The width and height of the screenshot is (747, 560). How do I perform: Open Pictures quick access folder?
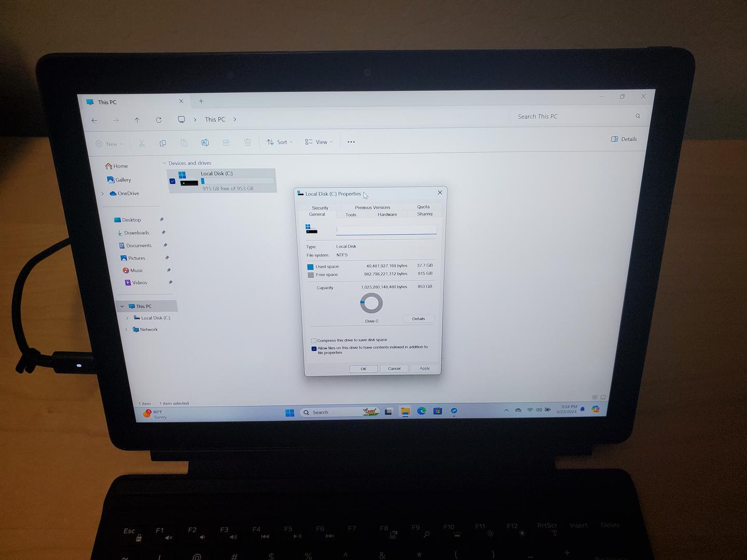click(133, 258)
